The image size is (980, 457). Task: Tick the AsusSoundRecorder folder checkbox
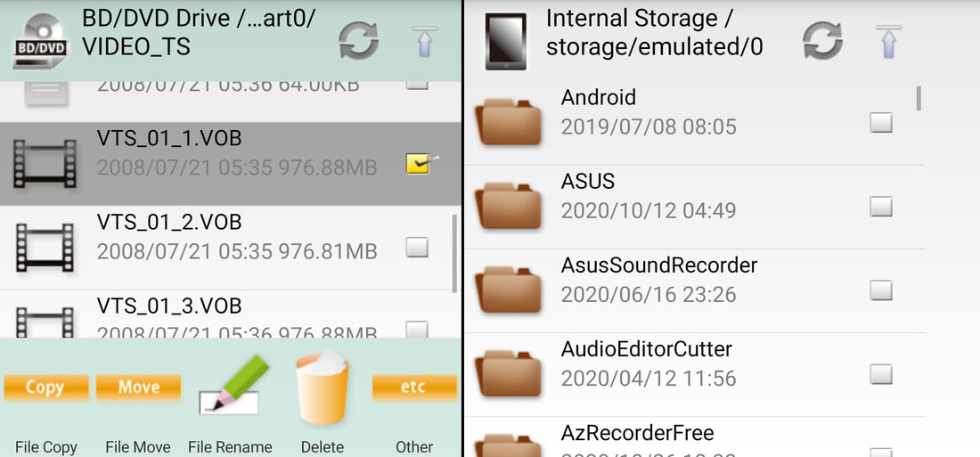pos(881,290)
